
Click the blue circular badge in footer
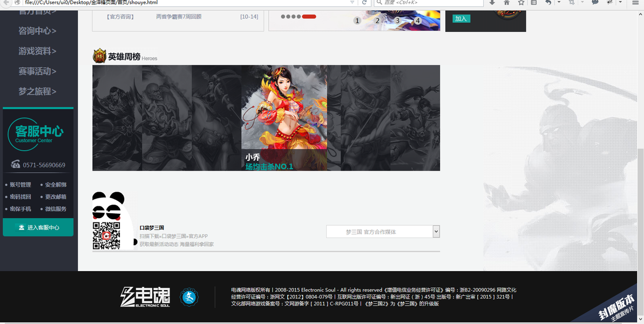189,297
